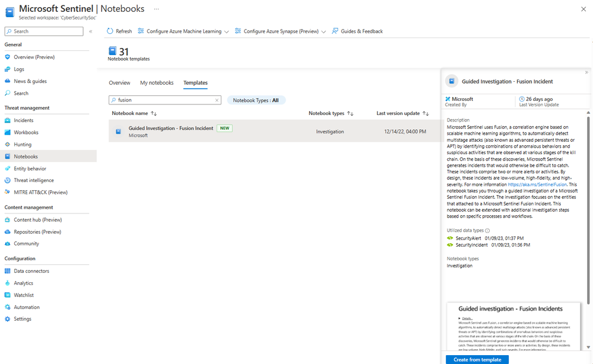Click the templates search field containing fusion

pyautogui.click(x=165, y=100)
